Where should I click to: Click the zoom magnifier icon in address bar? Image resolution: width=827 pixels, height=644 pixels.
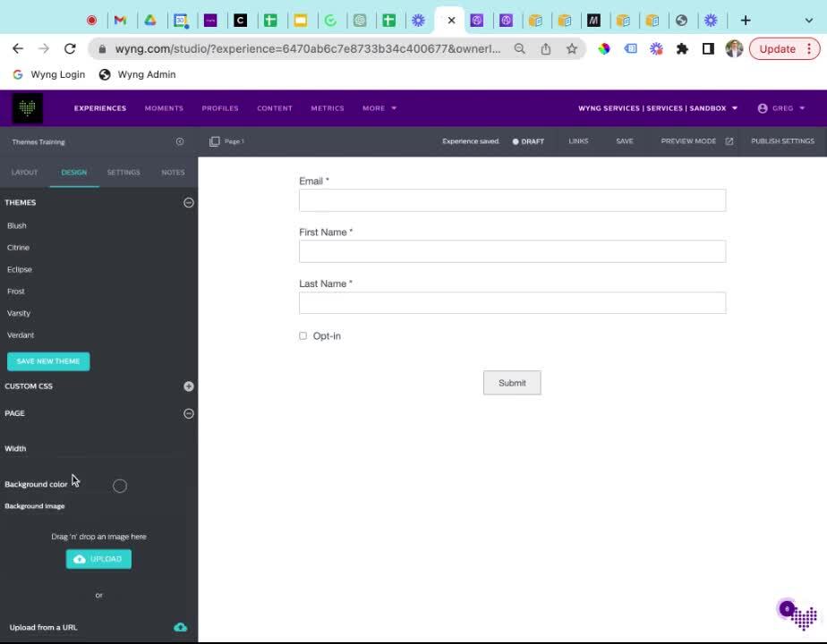click(519, 48)
